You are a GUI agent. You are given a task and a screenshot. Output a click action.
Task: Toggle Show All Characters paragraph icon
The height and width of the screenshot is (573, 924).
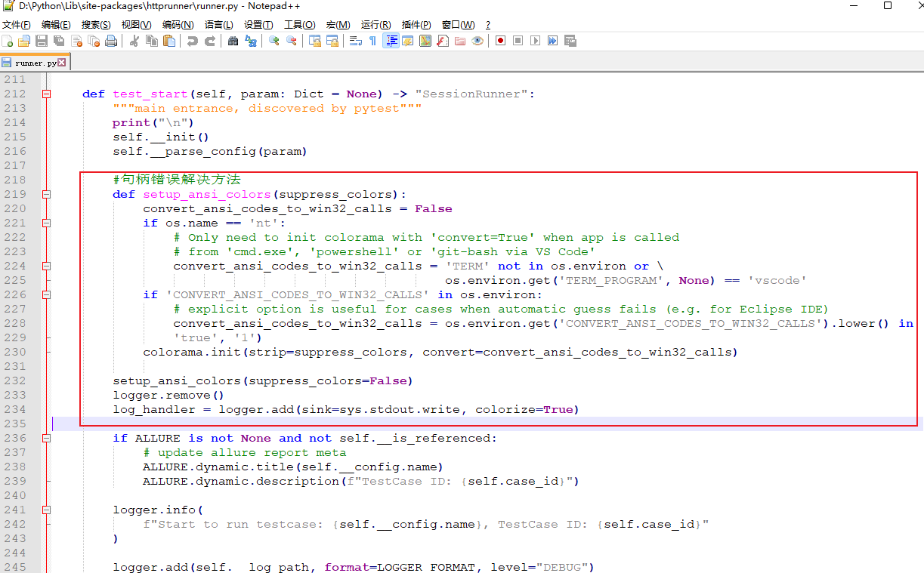tap(373, 41)
